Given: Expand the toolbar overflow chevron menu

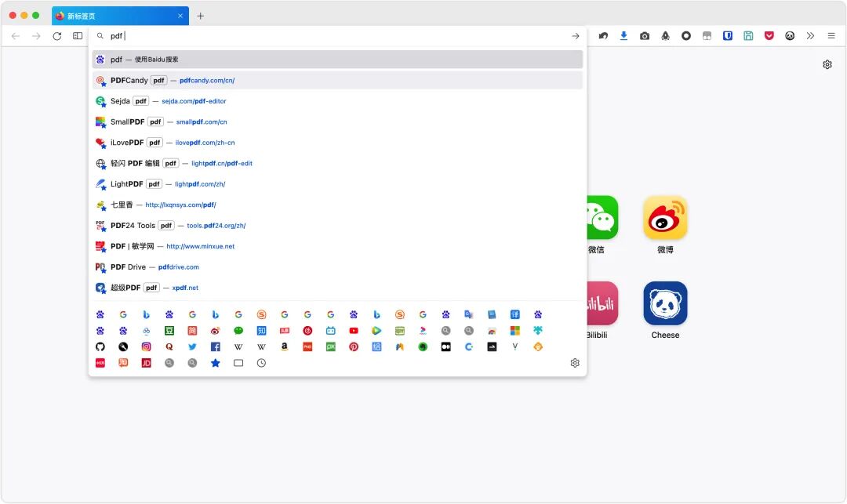Looking at the screenshot, I should 810,36.
